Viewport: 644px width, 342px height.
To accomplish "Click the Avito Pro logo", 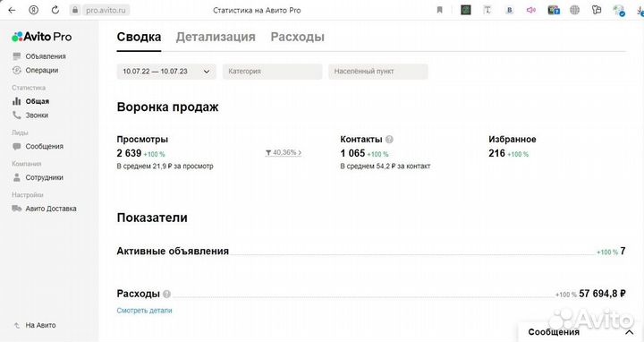I will 41,37.
